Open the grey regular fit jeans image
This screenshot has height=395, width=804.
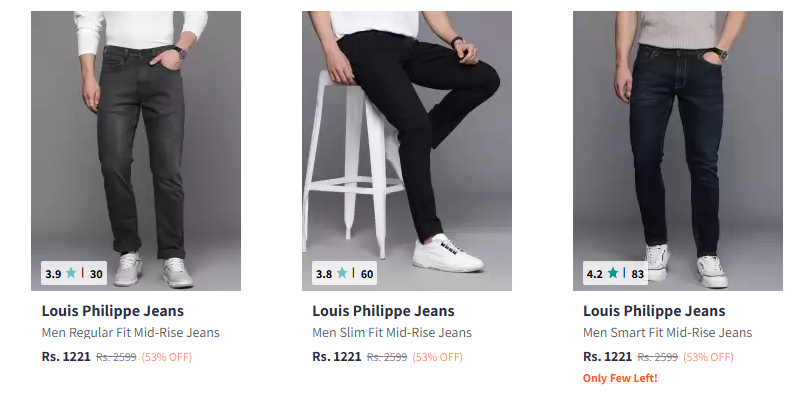point(136,151)
